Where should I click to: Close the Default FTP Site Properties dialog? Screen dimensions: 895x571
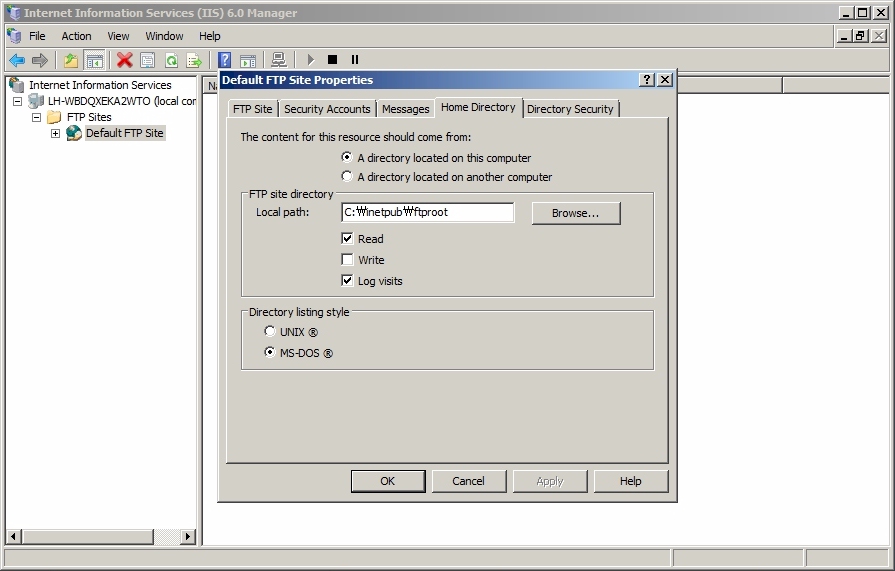click(x=665, y=79)
